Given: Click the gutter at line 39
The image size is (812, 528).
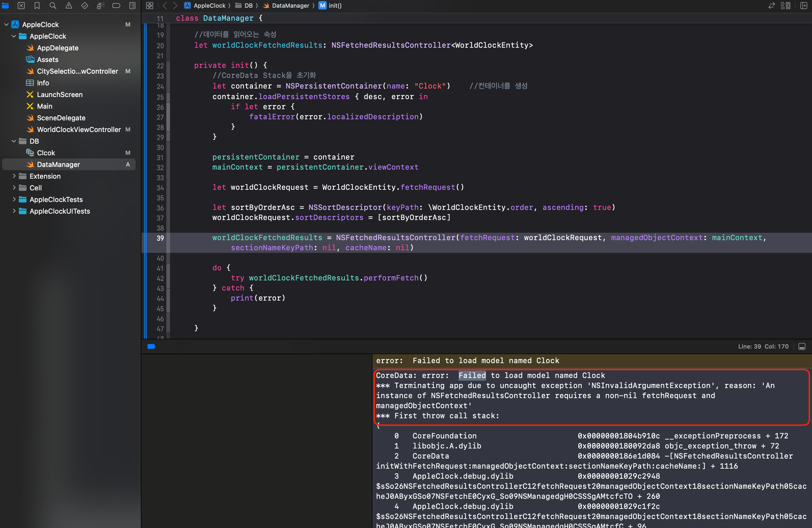Looking at the screenshot, I should click(x=160, y=238).
